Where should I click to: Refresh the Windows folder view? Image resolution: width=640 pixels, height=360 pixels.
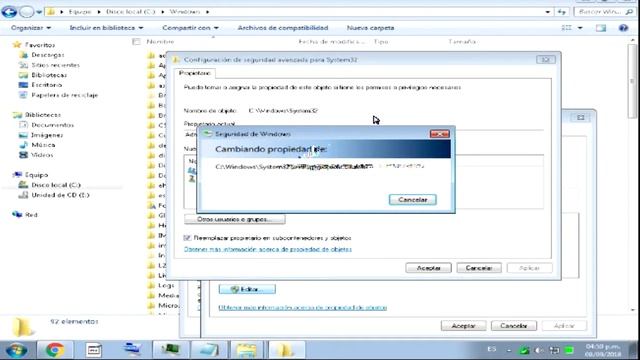coord(562,12)
